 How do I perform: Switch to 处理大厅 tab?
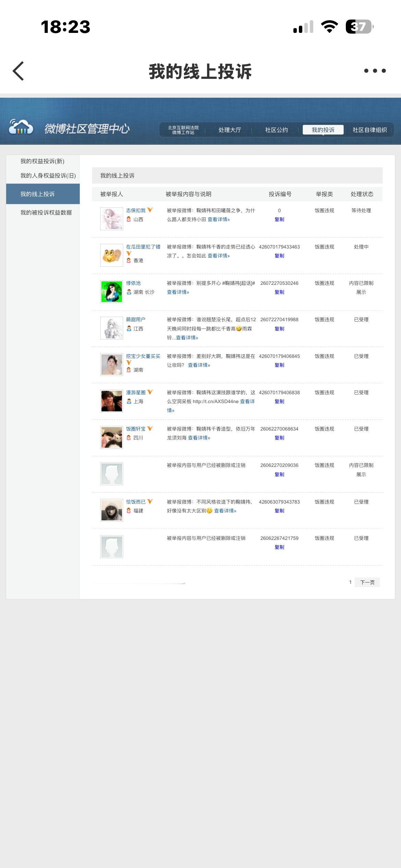coord(230,130)
